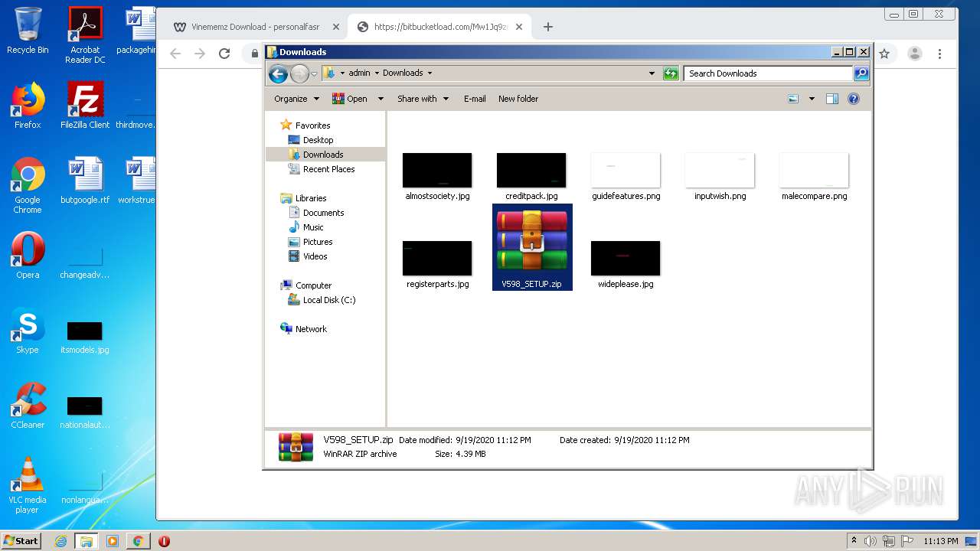This screenshot has height=551, width=980.
Task: Select the wideplease.jpg file
Action: pos(626,265)
